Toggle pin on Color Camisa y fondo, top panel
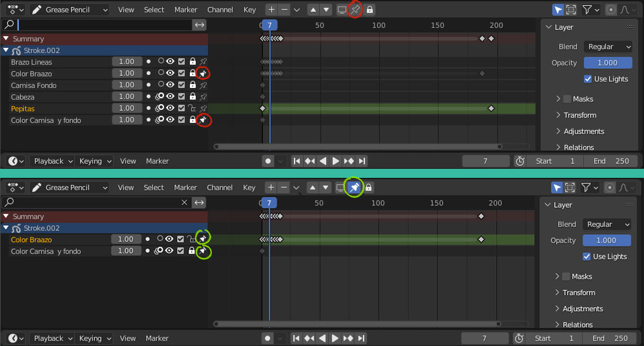Image resolution: width=644 pixels, height=346 pixels. [x=203, y=120]
